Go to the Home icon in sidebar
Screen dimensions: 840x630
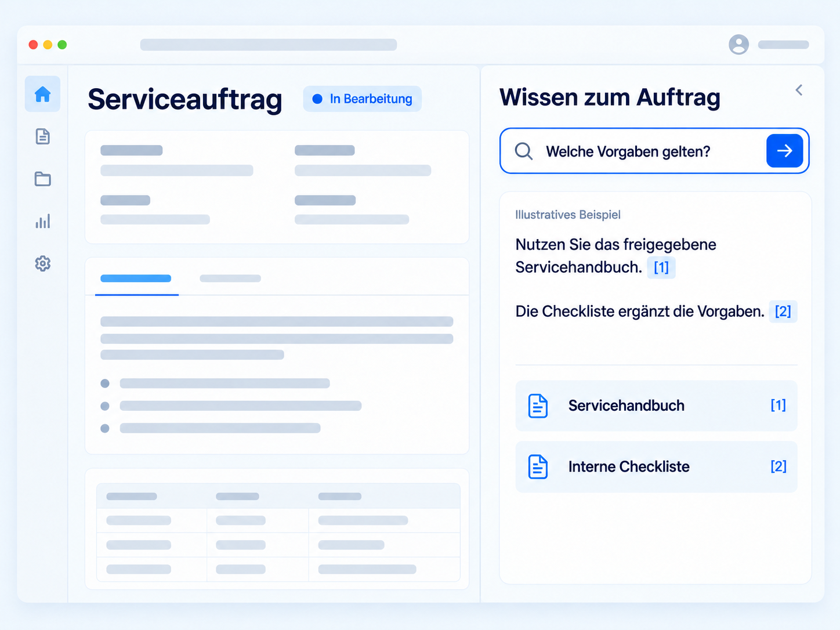(x=42, y=94)
